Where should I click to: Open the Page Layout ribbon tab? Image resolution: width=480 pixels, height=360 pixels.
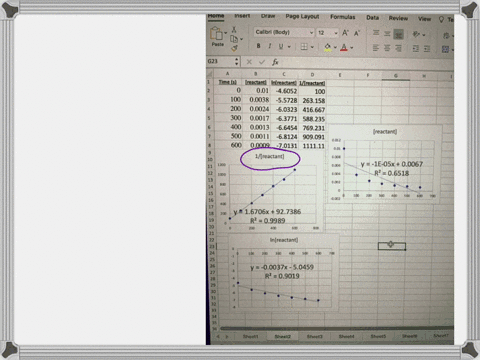(x=302, y=16)
